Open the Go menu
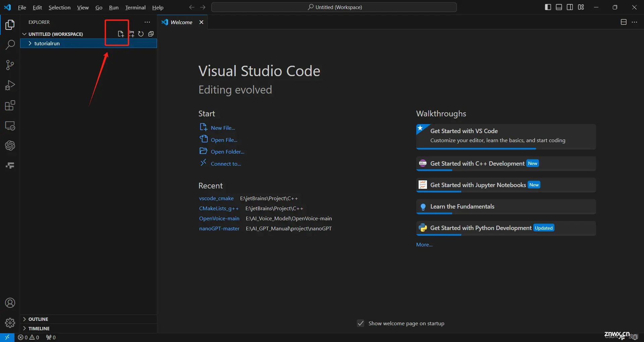Viewport: 644px width, 342px height. [x=99, y=7]
